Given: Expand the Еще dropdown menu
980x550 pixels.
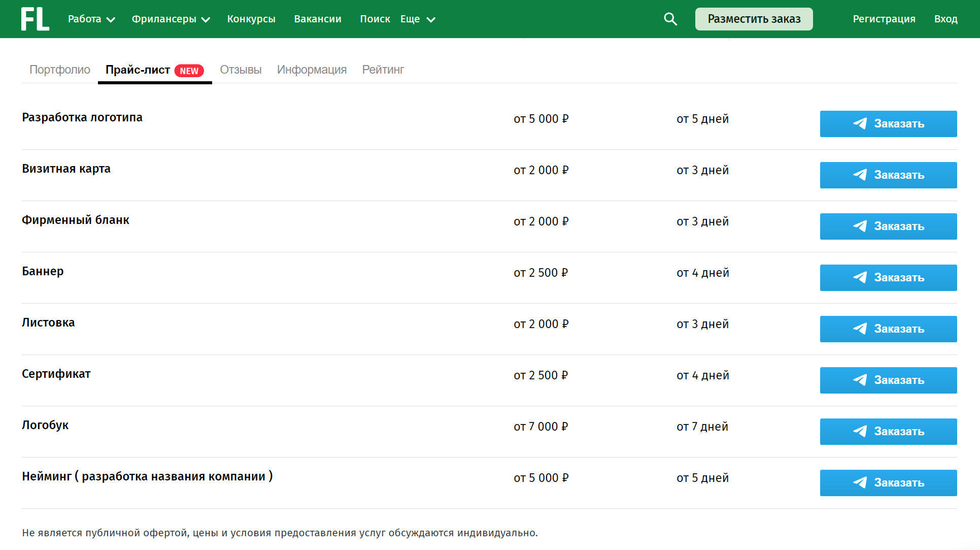Looking at the screenshot, I should pos(417,19).
